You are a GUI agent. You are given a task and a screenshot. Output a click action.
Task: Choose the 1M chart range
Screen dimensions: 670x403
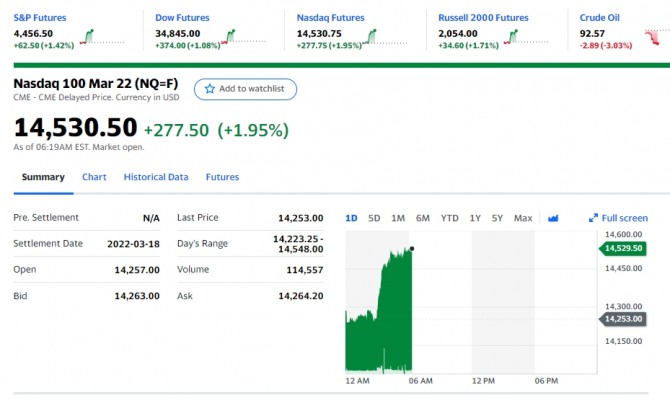[398, 218]
